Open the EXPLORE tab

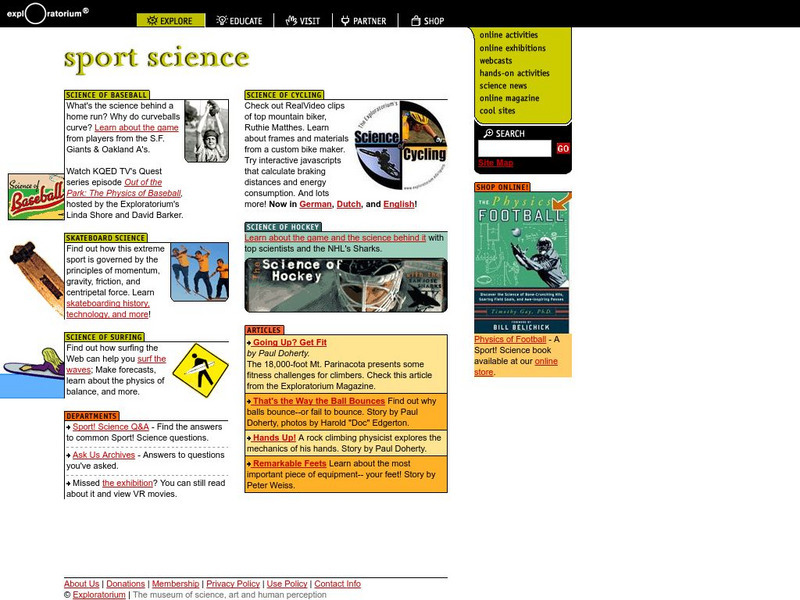coord(171,20)
